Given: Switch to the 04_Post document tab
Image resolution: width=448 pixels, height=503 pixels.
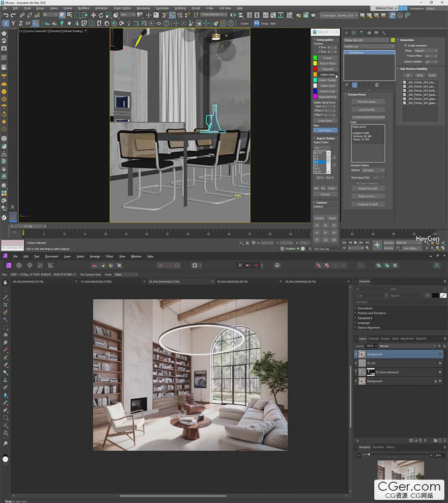Looking at the screenshot, I should pos(232,282).
